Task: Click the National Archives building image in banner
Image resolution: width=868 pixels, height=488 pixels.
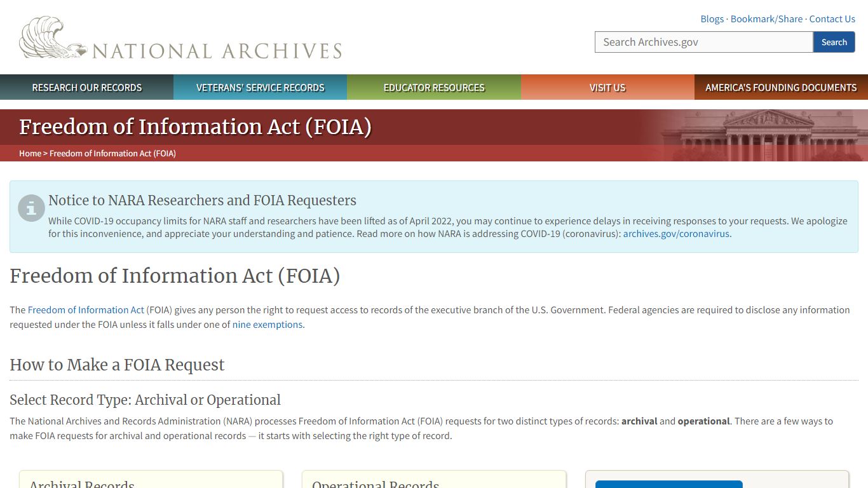Action: 765,135
